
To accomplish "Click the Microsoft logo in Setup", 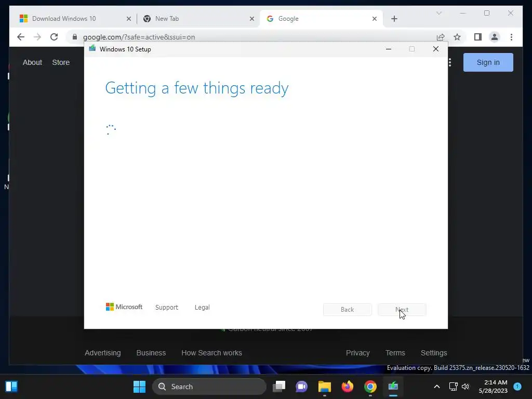I will click(x=124, y=307).
